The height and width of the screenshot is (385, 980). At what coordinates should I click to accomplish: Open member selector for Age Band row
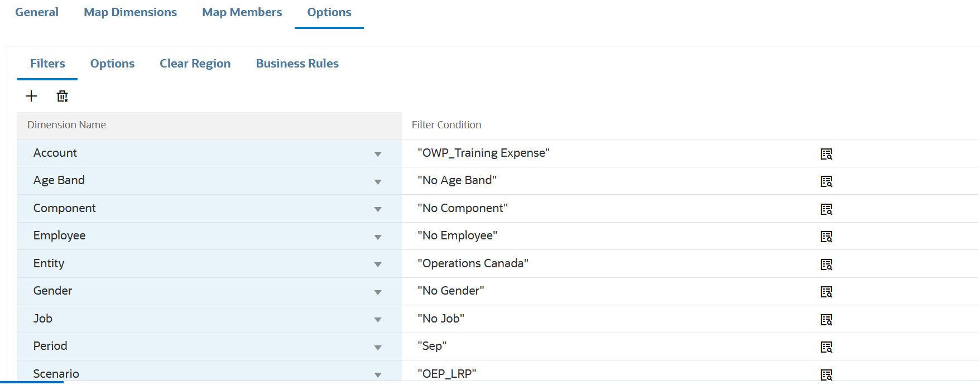point(826,181)
